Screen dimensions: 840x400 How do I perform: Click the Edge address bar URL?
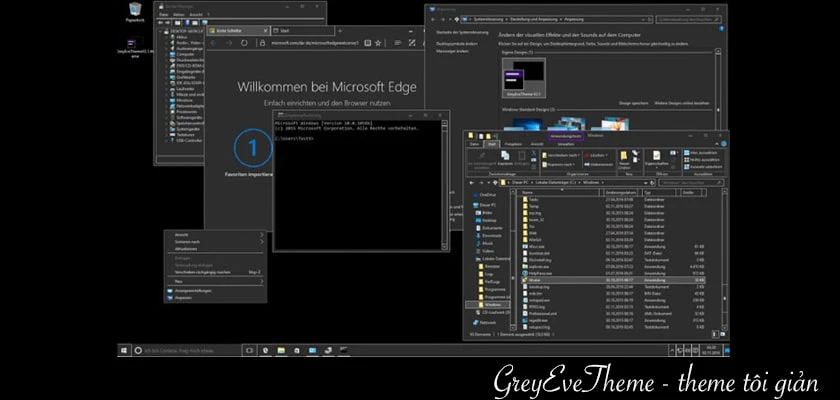[314, 43]
